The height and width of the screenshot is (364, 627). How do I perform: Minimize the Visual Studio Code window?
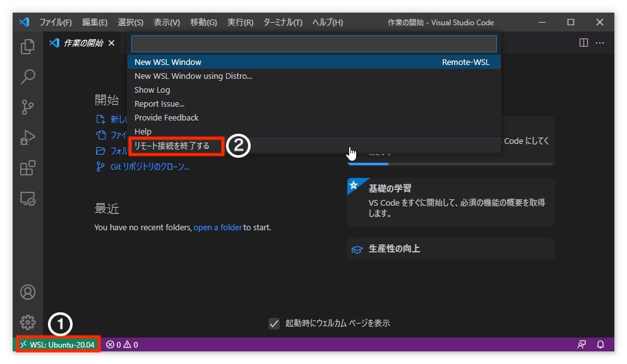pos(542,22)
